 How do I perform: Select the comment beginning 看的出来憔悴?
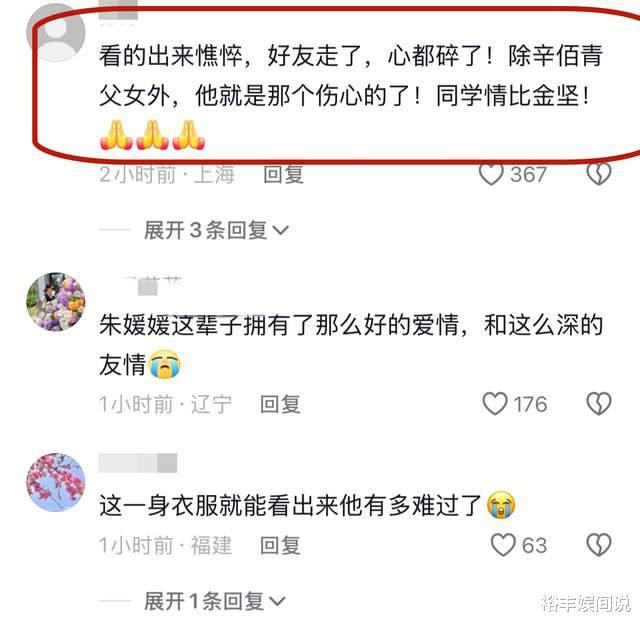(x=351, y=96)
